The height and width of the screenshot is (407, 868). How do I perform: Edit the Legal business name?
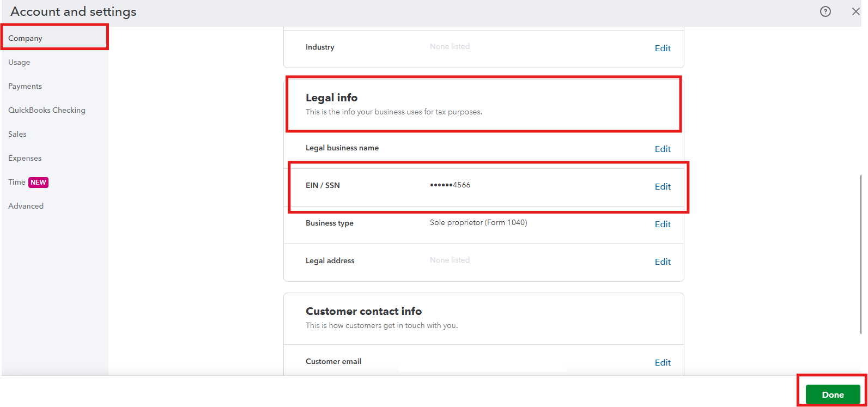663,149
